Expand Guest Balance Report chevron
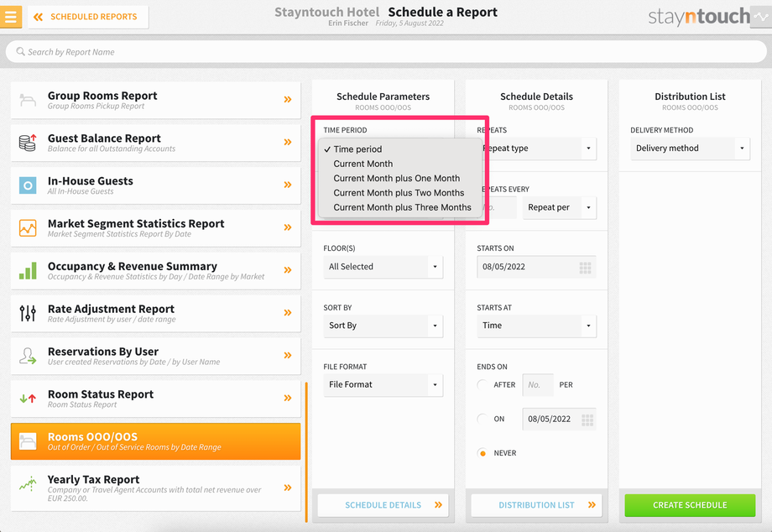Screen dimensions: 772x532 click(288, 142)
